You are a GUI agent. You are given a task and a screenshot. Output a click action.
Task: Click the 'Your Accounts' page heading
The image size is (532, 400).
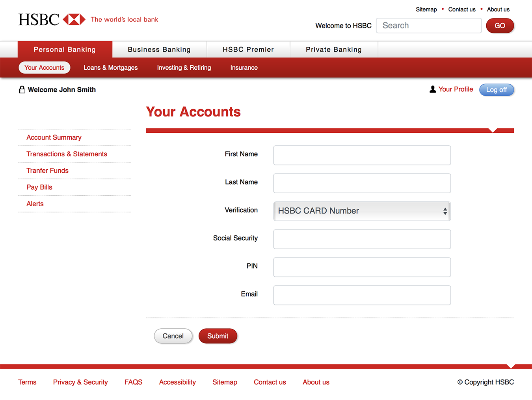coord(193,112)
